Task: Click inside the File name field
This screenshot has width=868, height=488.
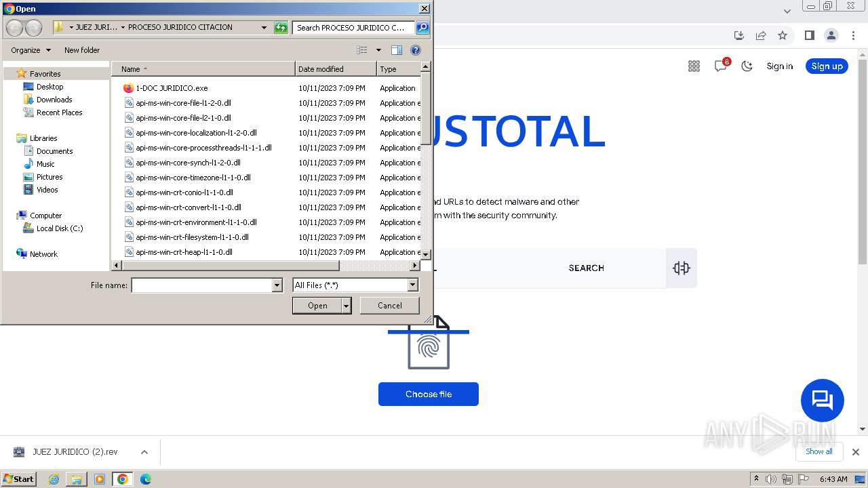Action: coord(201,285)
